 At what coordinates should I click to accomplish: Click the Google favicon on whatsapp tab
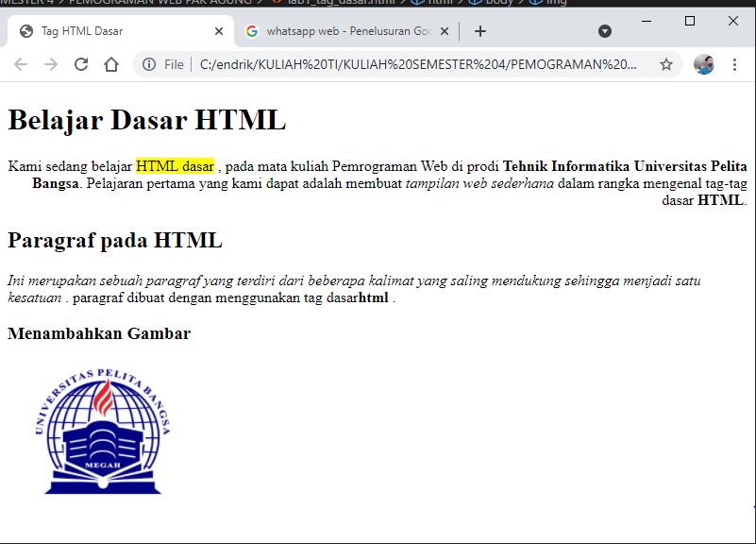252,30
